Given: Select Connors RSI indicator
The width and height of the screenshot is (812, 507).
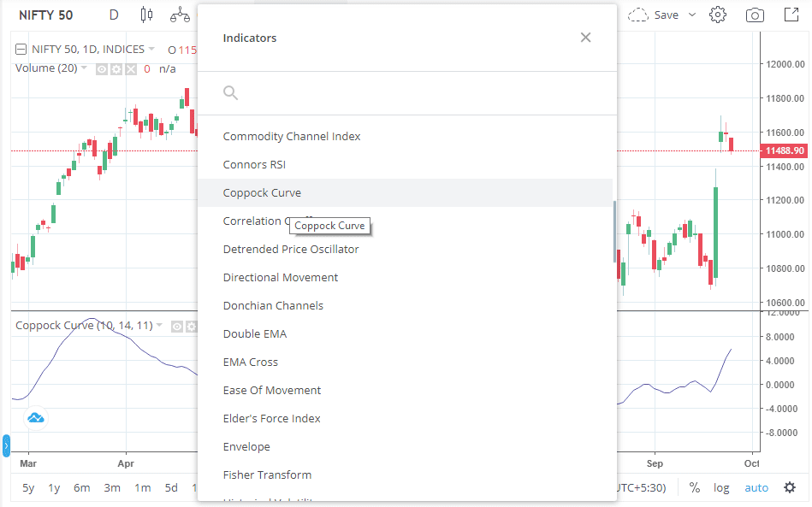Looking at the screenshot, I should pyautogui.click(x=405, y=164).
